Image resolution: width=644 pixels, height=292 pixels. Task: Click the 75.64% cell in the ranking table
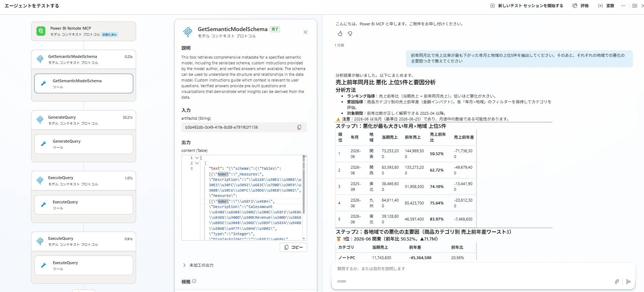[x=437, y=203]
